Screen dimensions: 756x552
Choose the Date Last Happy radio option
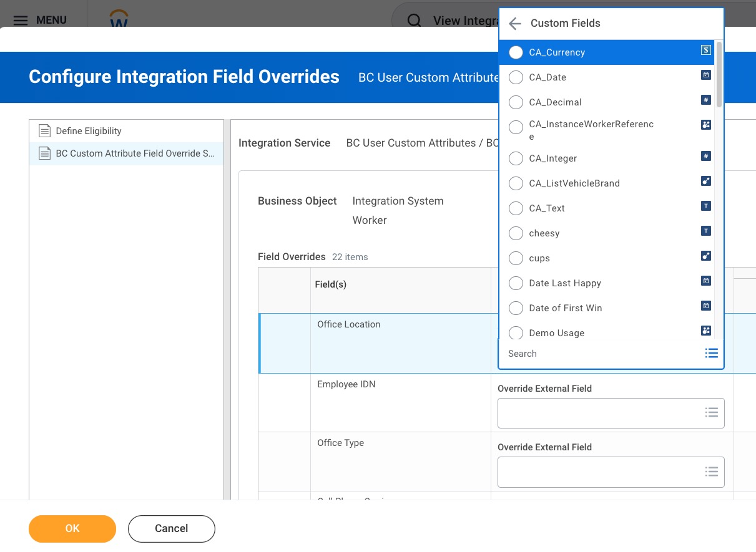point(516,283)
